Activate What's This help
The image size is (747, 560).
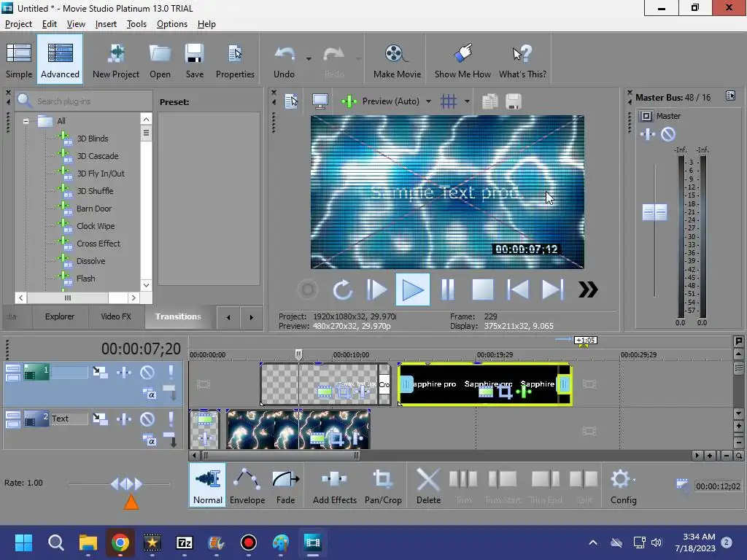pyautogui.click(x=522, y=60)
